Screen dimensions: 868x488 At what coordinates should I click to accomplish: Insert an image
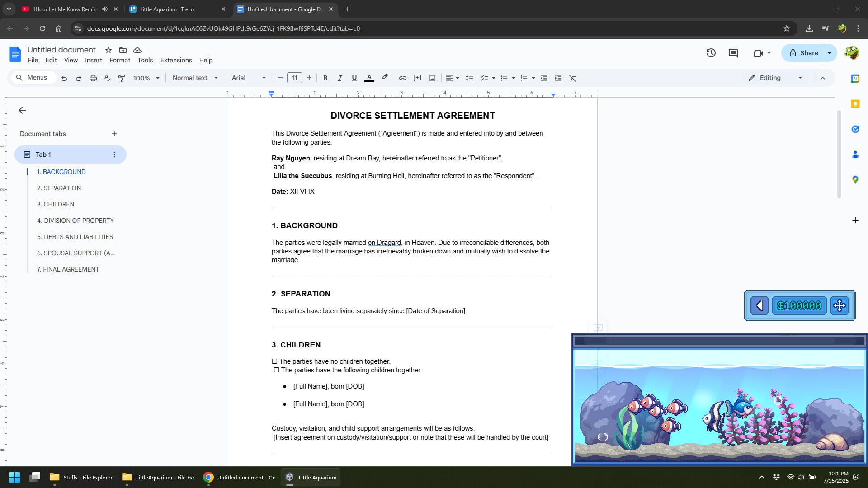point(432,78)
